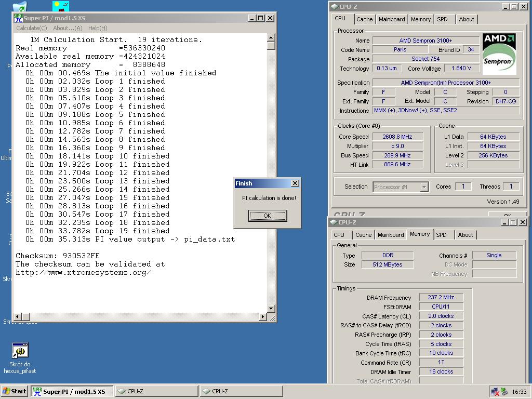The height and width of the screenshot is (399, 532).
Task: Click the Super PI title bar icon
Action: pos(18,18)
